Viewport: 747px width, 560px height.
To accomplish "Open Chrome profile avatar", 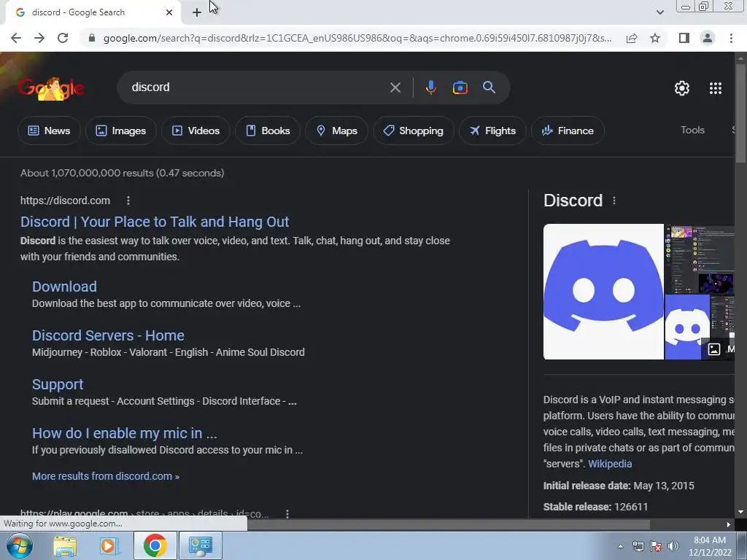I will pos(708,38).
